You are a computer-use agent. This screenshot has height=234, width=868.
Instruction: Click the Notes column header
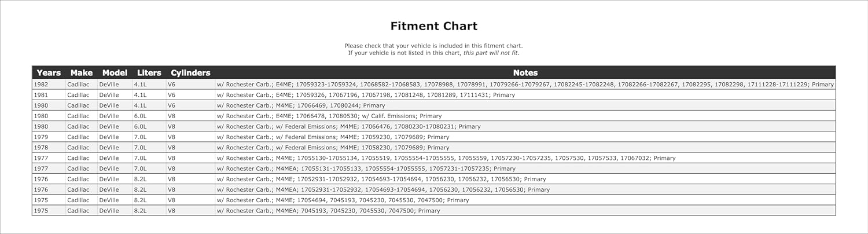coord(525,73)
